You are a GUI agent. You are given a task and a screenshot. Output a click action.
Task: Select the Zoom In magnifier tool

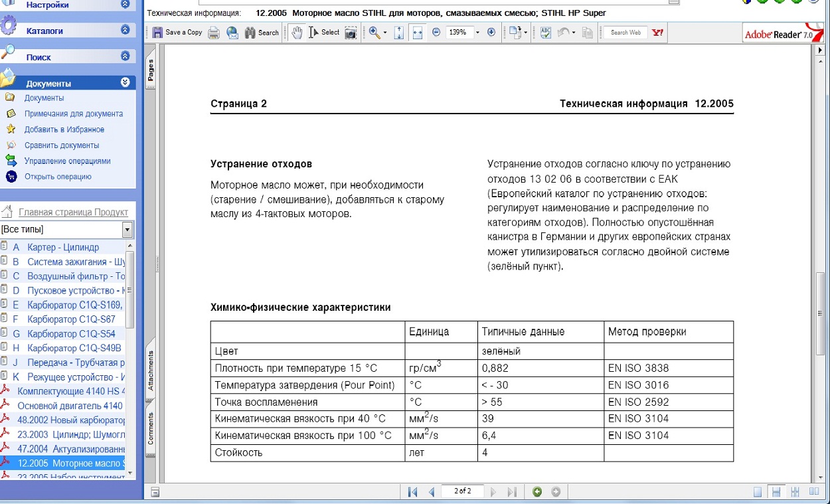tap(374, 32)
